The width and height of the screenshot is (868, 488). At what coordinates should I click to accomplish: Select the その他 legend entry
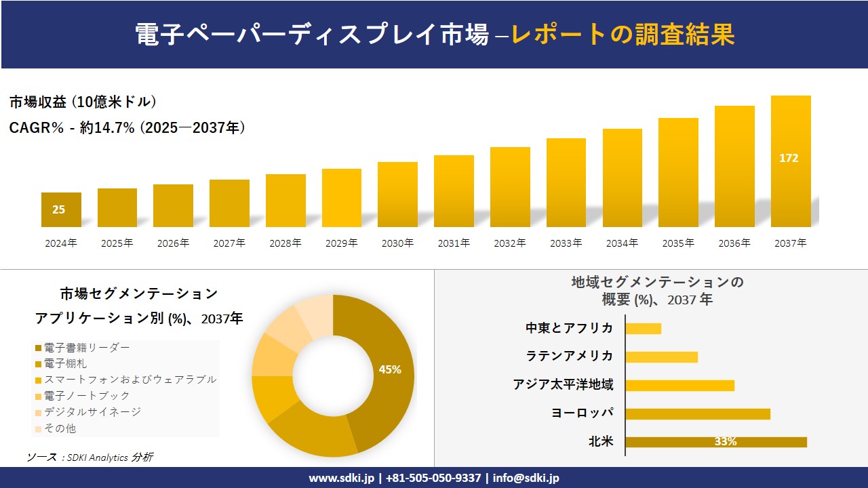pyautogui.click(x=56, y=428)
